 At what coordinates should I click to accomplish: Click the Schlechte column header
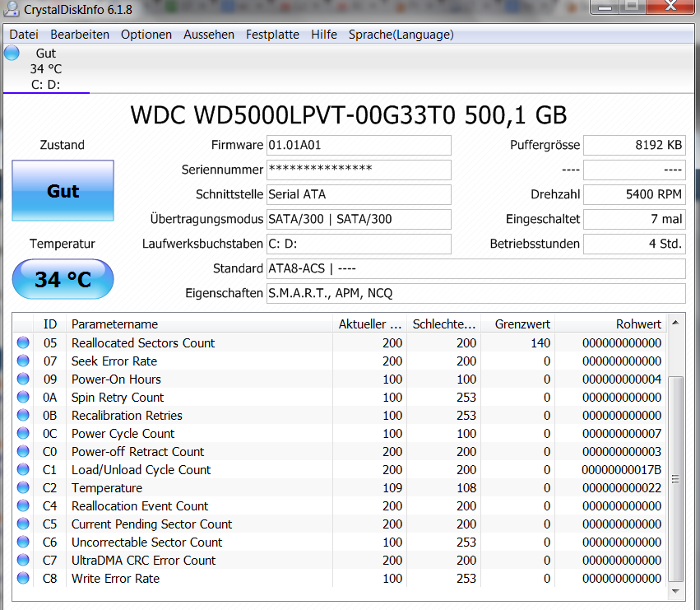point(443,324)
